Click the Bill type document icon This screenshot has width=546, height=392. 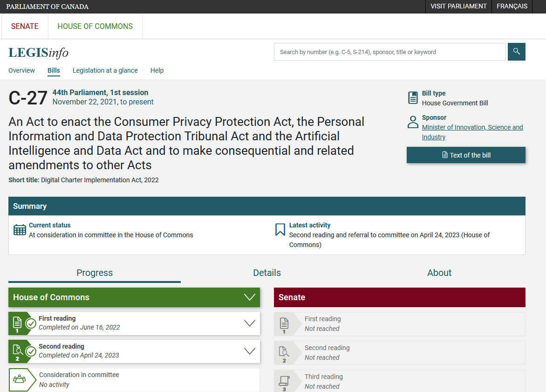click(413, 98)
